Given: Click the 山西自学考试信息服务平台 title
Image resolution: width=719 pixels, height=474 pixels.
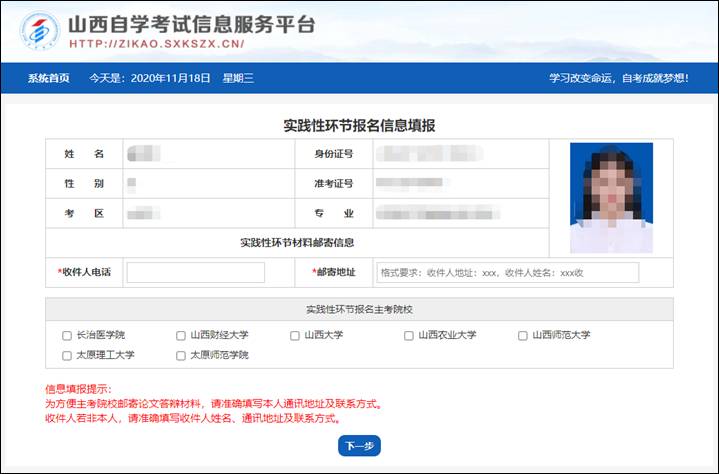Looking at the screenshot, I should 191,24.
